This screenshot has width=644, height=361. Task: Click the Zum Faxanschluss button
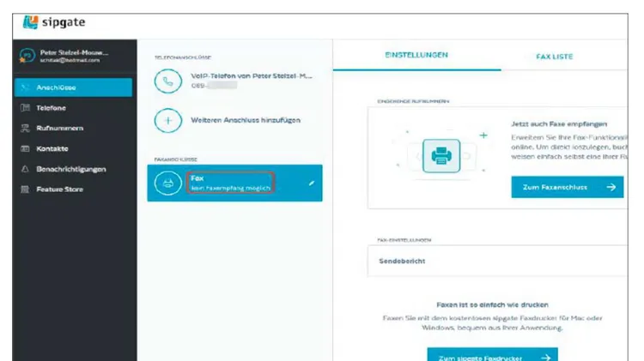[x=568, y=187]
